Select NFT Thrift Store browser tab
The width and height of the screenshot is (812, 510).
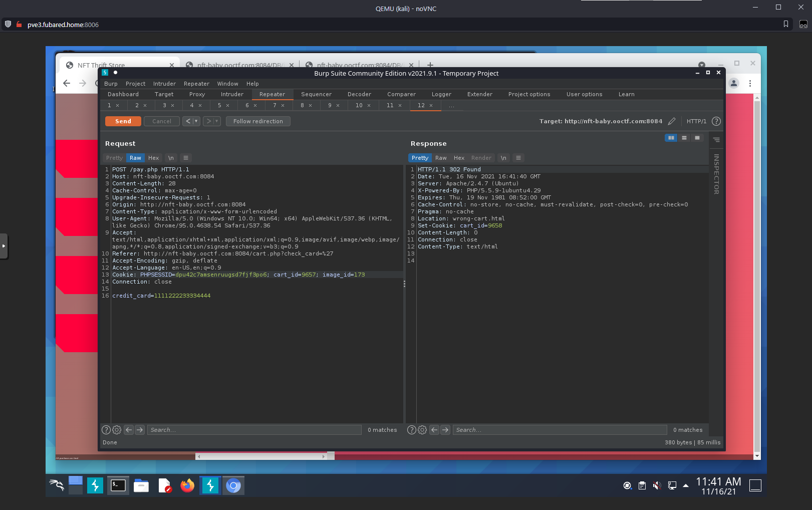(118, 65)
